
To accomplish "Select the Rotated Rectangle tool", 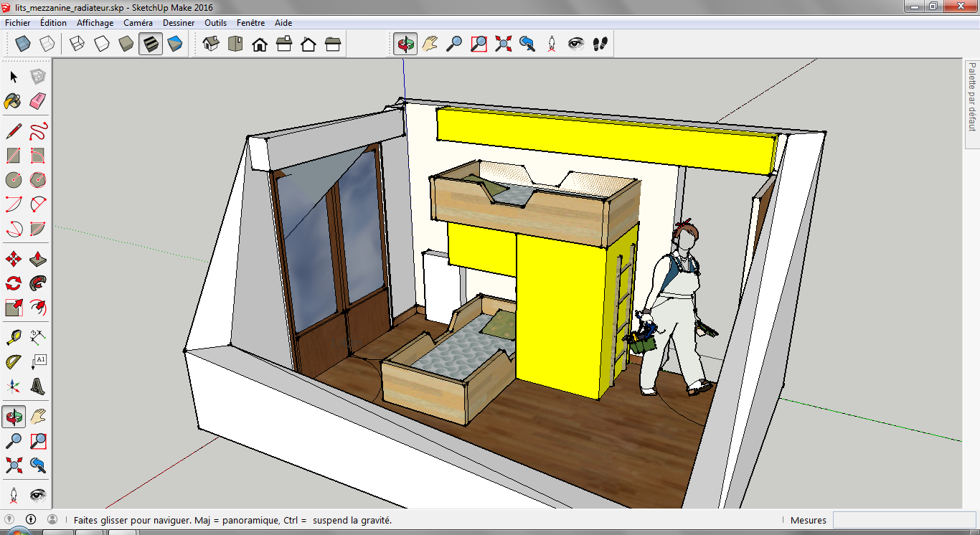I will click(38, 156).
